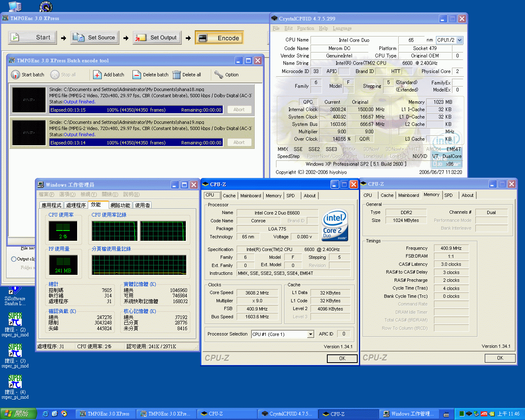This screenshot has width=525, height=420.
Task: Switch to the 處理程序 tab in Task Manager
Action: (x=76, y=205)
